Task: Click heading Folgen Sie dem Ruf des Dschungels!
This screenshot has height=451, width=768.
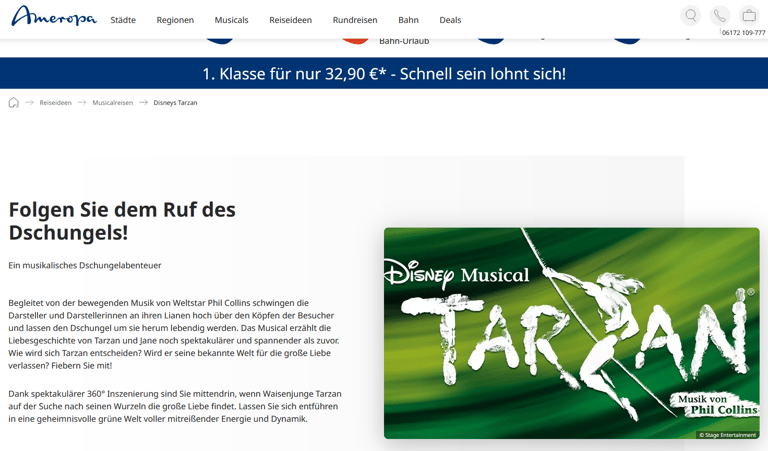Action: click(x=122, y=221)
